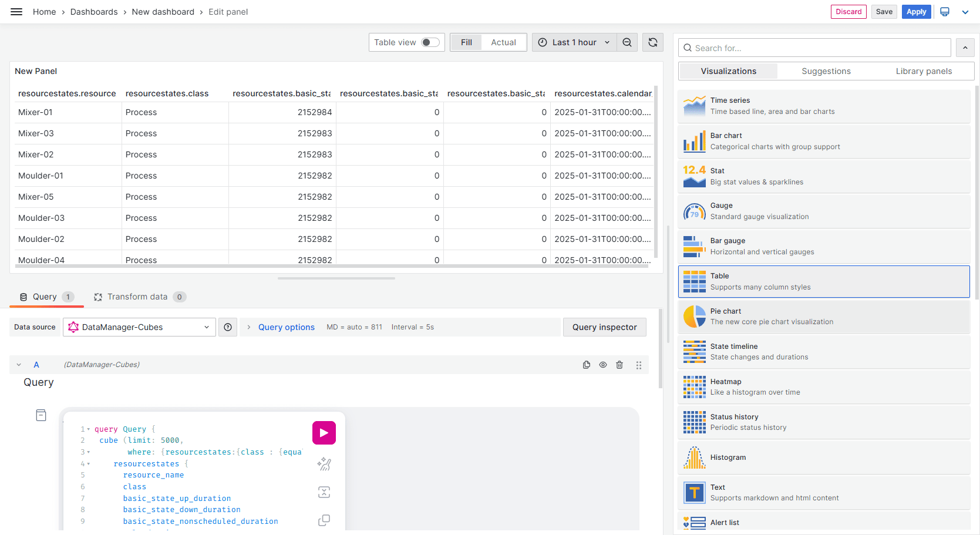
Task: Click the Apply button
Action: click(915, 12)
